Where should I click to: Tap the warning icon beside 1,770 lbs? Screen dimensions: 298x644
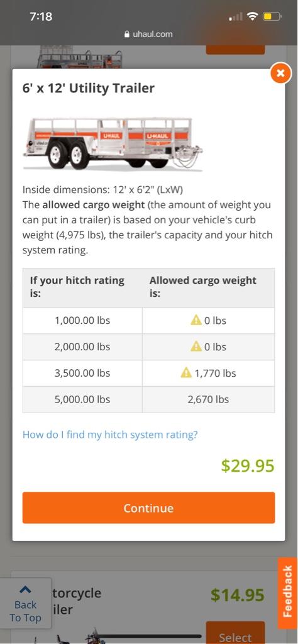pos(186,373)
